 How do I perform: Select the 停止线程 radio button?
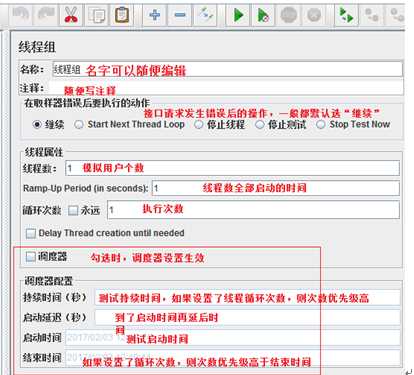point(199,125)
